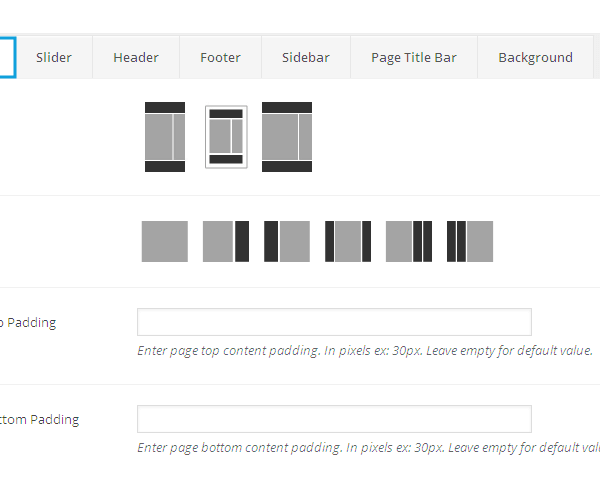
Task: Open the Footer tab
Action: (x=220, y=57)
